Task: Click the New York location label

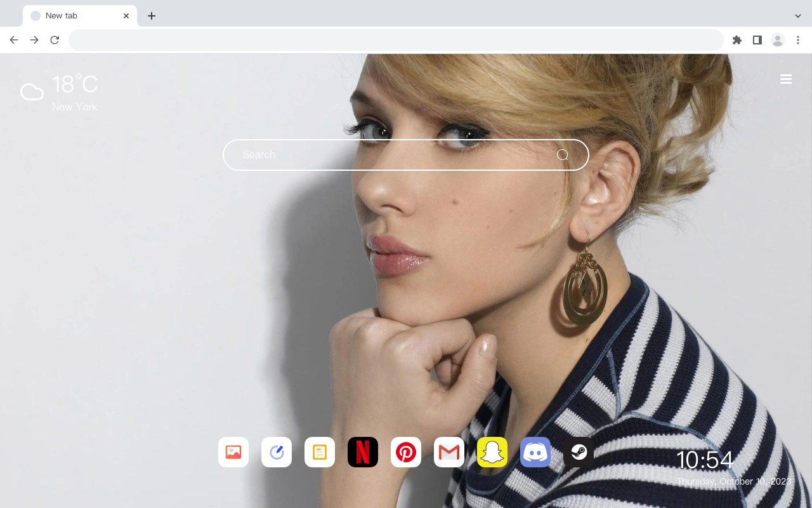Action: point(75,107)
